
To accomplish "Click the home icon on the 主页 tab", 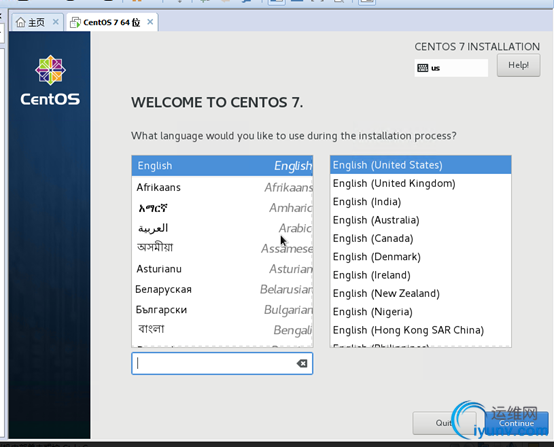I will 20,22.
